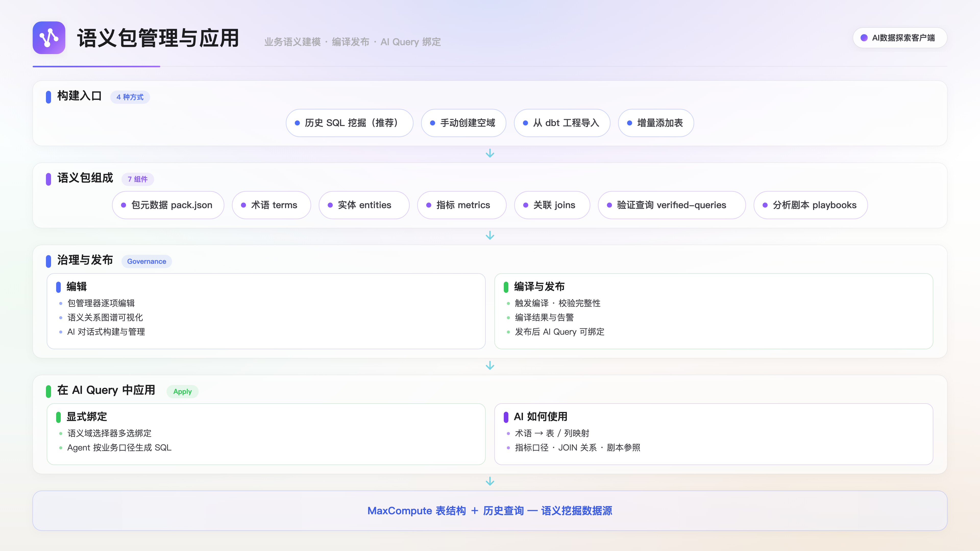Select the 历史 SQL 挖掘（推荐） pill
This screenshot has width=980, height=551.
point(349,123)
